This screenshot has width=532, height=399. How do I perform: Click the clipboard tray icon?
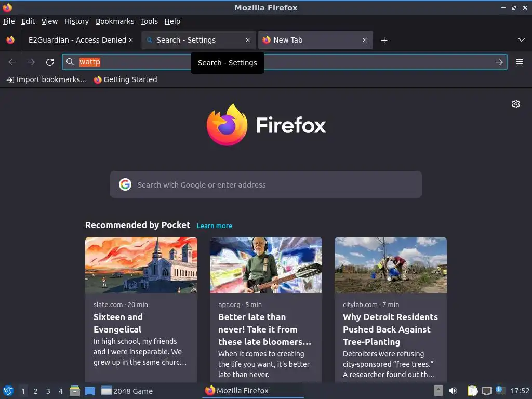pos(472,391)
